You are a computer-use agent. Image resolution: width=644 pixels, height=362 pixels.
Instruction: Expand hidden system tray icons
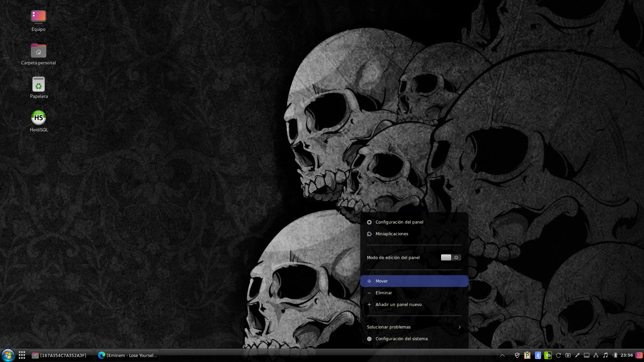click(502, 356)
